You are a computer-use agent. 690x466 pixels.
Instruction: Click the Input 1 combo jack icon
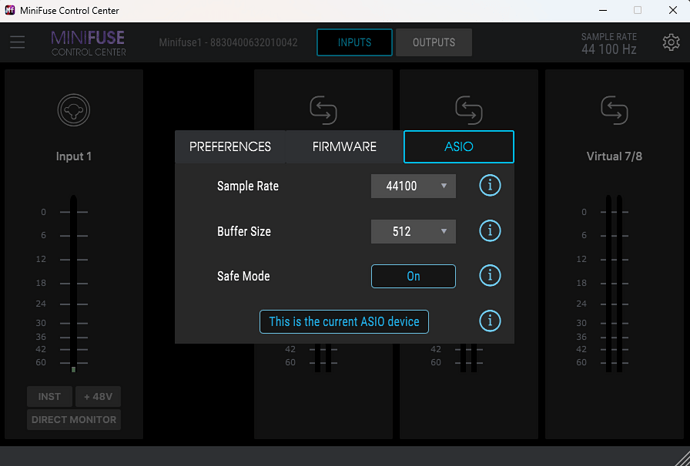73,110
